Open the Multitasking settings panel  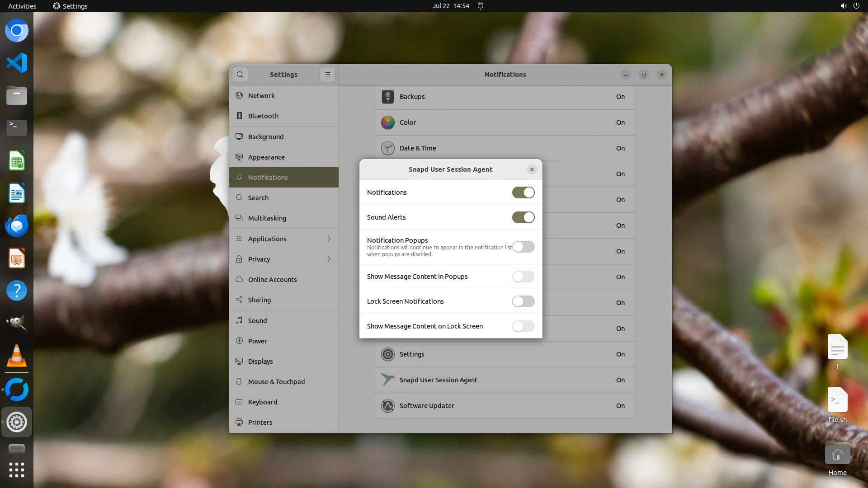pos(267,218)
